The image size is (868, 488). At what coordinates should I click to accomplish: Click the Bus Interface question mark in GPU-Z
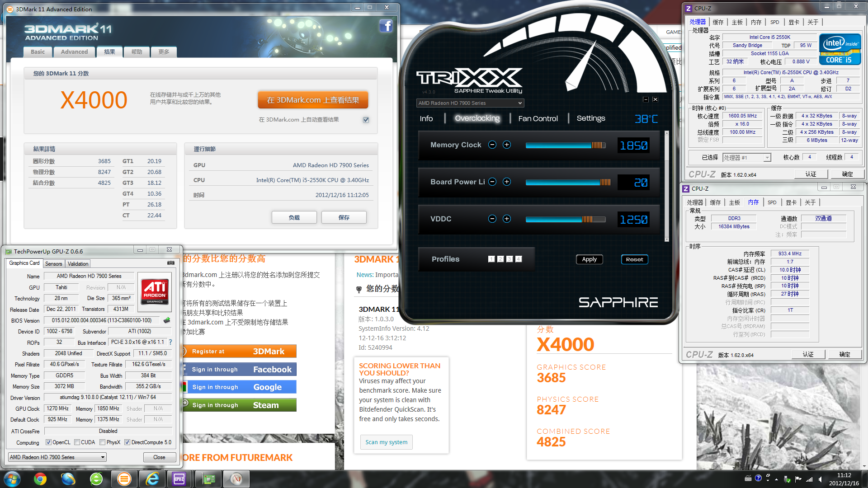coord(170,342)
